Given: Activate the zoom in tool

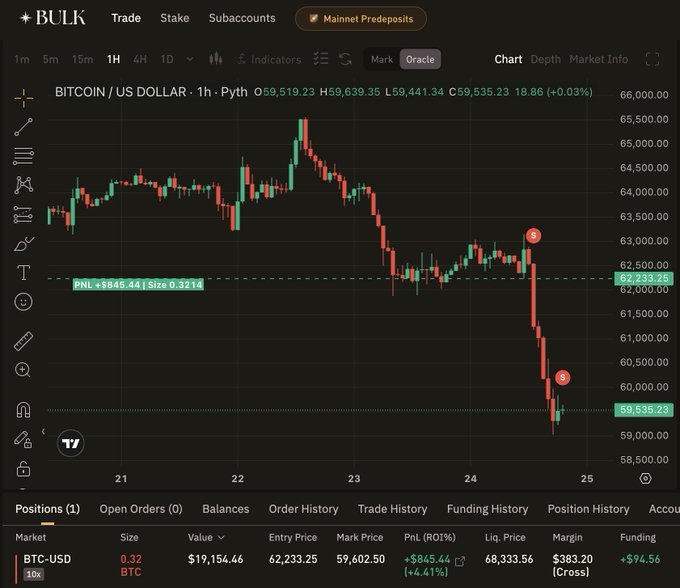Looking at the screenshot, I should (x=23, y=370).
